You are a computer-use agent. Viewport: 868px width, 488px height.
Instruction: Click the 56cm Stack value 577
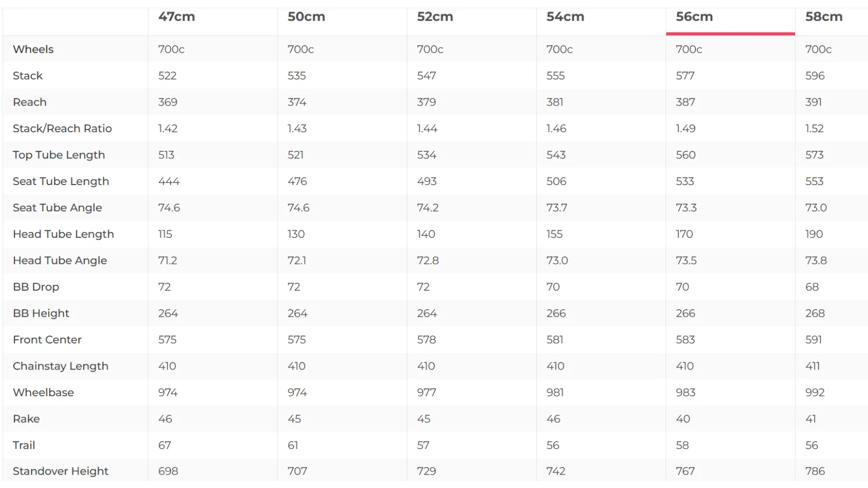tap(685, 76)
